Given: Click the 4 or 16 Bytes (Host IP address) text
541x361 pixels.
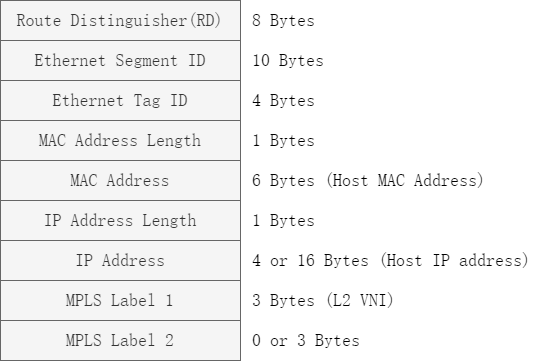Looking at the screenshot, I should [x=390, y=261].
